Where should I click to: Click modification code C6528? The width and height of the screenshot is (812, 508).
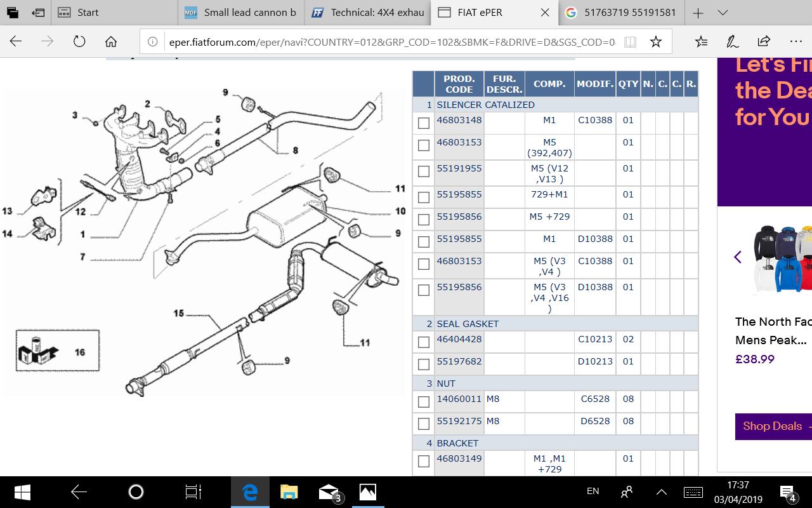(x=595, y=399)
